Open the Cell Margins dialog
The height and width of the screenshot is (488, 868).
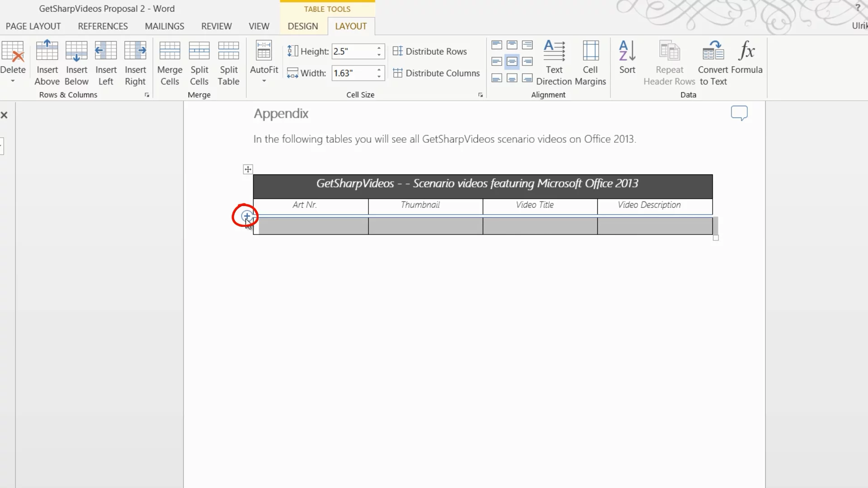tap(590, 51)
